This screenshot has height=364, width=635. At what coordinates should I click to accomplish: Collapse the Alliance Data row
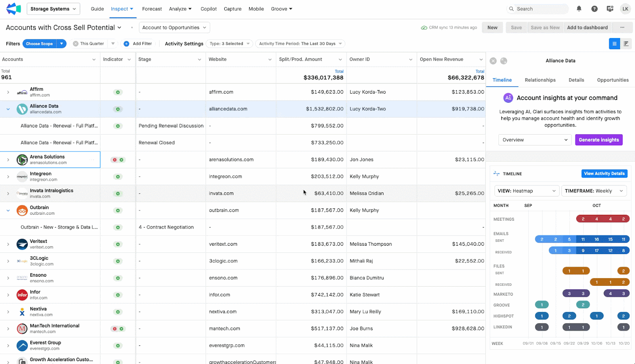pyautogui.click(x=8, y=109)
